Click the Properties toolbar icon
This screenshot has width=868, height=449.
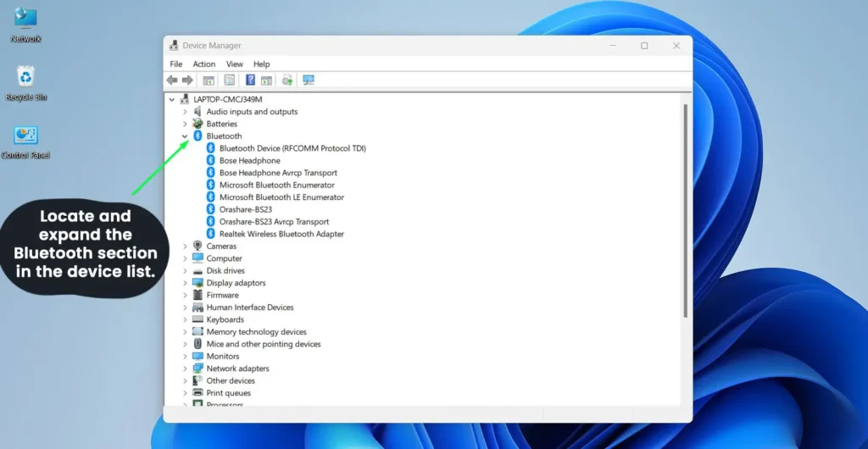pyautogui.click(x=229, y=80)
